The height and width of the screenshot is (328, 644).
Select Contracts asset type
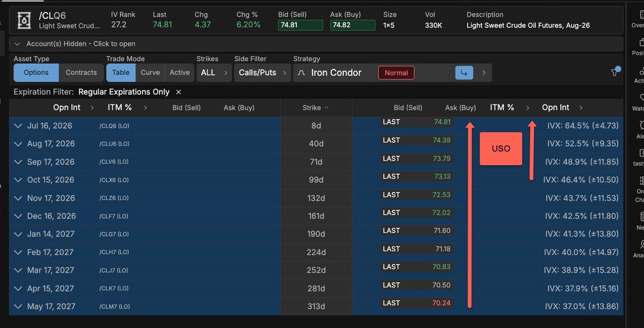coord(81,72)
